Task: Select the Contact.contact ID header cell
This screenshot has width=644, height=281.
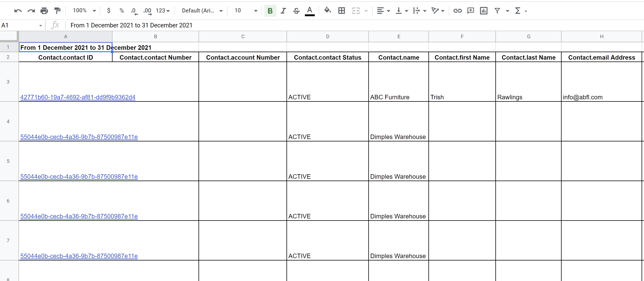Action: pos(65,57)
